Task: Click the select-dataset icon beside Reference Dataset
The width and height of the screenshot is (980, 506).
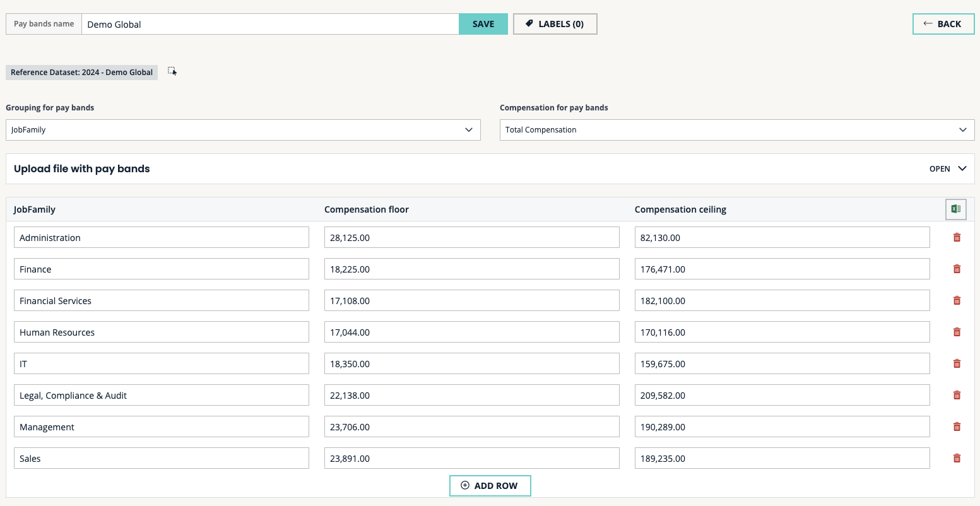Action: (172, 72)
